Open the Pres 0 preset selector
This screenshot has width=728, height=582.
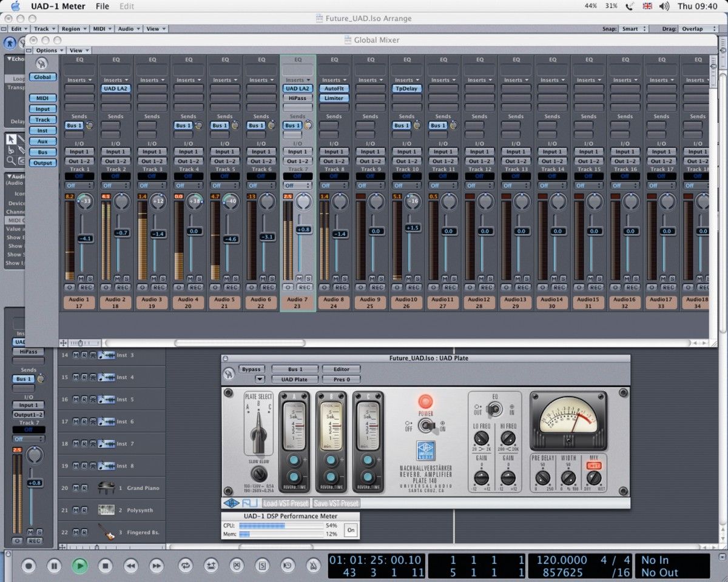click(342, 379)
